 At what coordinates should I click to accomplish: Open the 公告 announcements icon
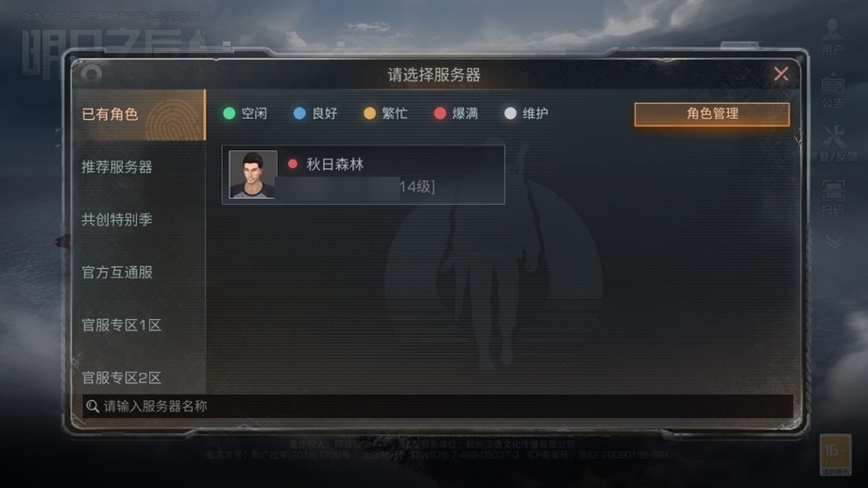click(x=832, y=91)
